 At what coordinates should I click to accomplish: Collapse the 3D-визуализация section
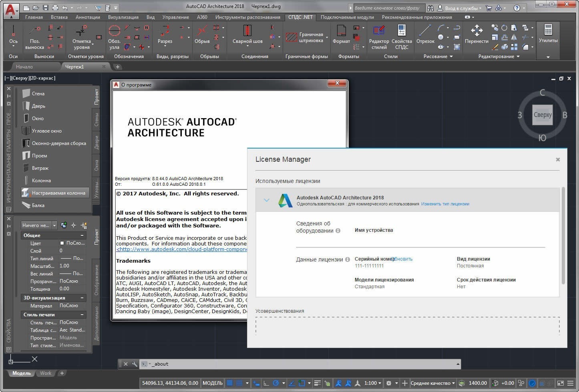click(82, 298)
